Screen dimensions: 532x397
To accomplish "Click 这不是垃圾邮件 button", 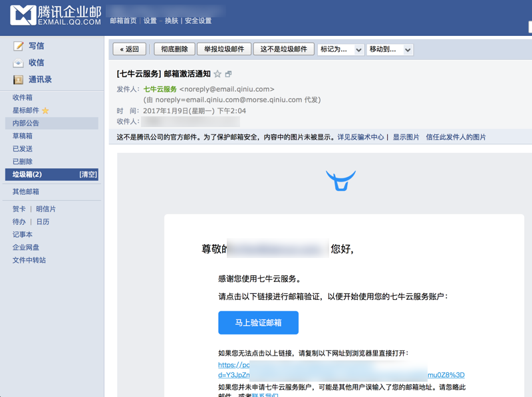I will point(284,49).
